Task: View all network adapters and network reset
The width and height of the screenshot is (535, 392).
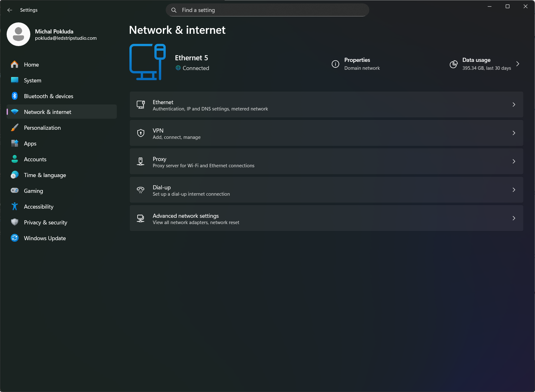Action: tap(326, 218)
